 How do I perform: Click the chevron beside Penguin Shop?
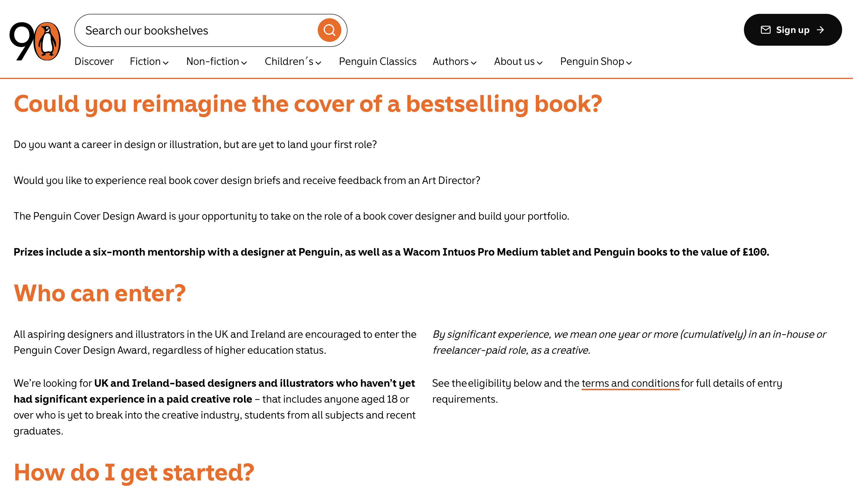[629, 62]
